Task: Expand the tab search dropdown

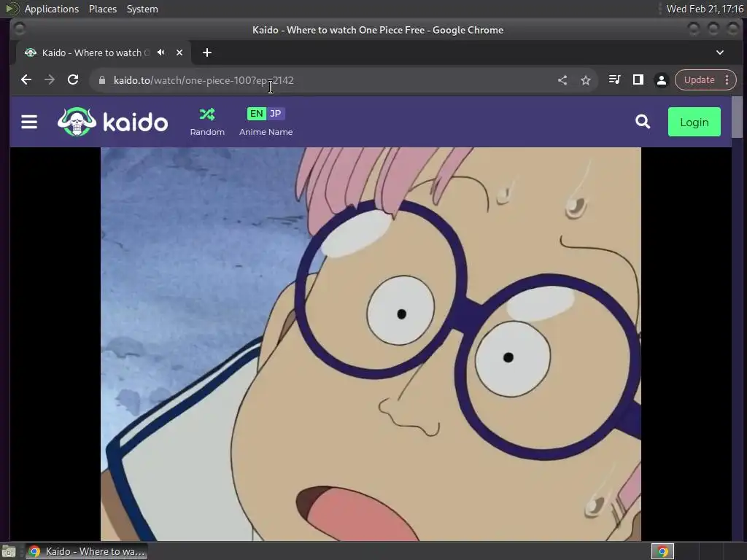Action: coord(720,52)
